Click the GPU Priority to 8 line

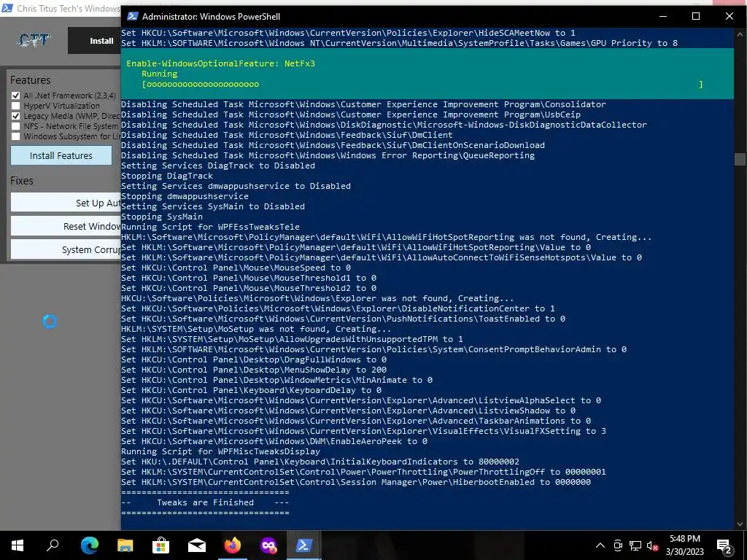[399, 43]
